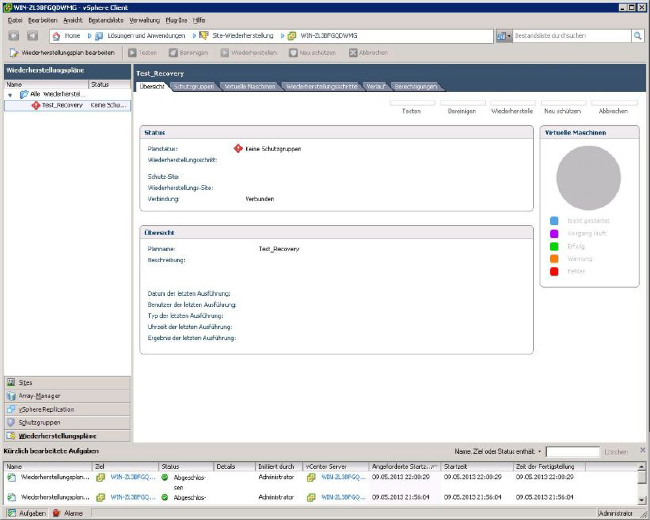The image size is (650, 520).
Task: Open Array-Manager in the sidebar
Action: click(39, 396)
